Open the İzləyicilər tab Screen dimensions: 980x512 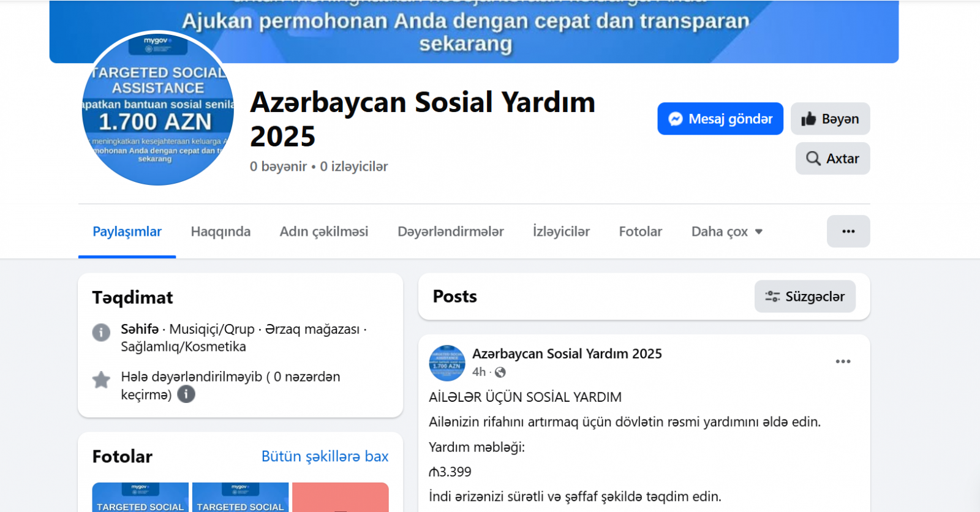[561, 232]
